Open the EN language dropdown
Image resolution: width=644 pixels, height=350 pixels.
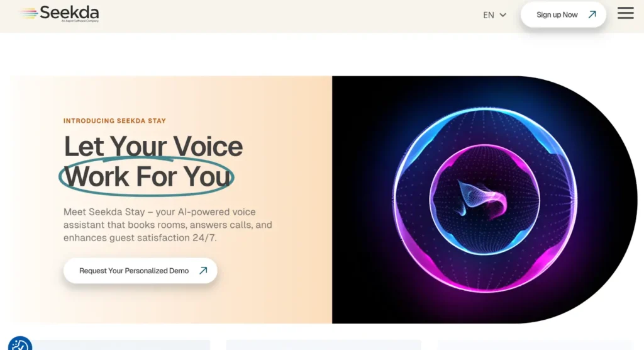pyautogui.click(x=494, y=15)
